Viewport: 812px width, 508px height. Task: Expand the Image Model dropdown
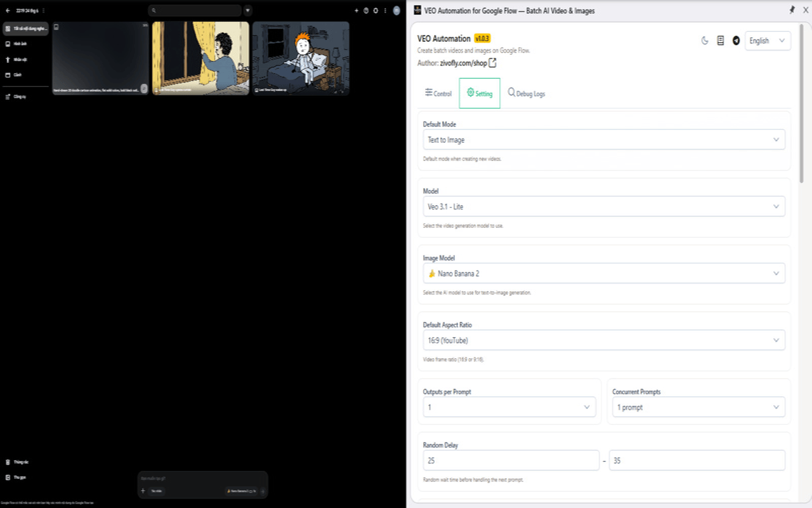tap(604, 273)
